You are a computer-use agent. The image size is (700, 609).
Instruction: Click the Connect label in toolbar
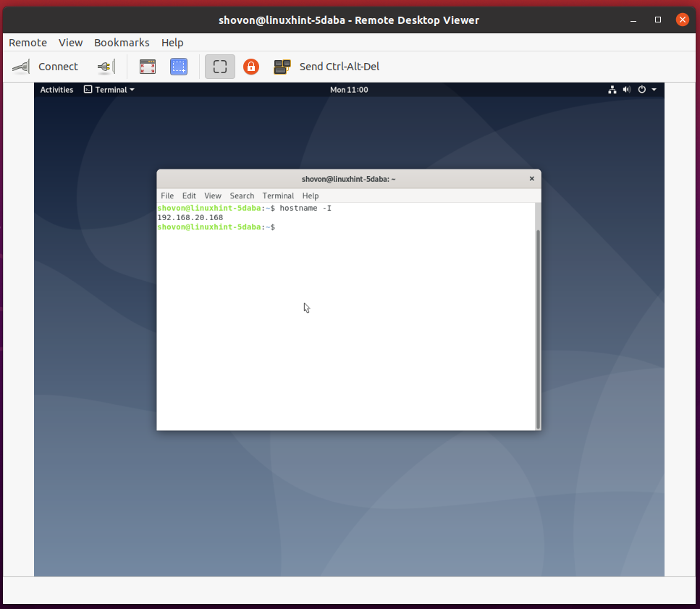[x=58, y=67]
